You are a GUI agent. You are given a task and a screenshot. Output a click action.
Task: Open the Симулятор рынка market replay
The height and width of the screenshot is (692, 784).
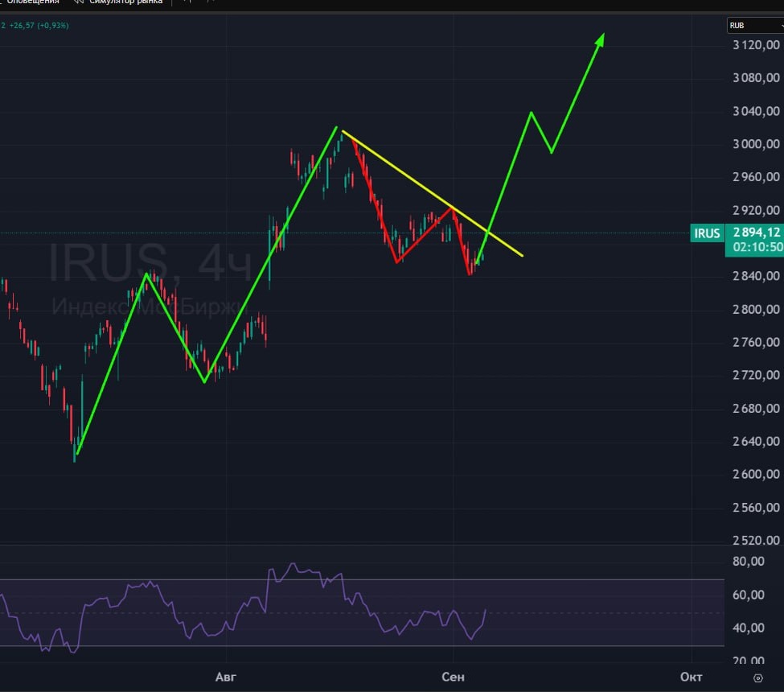119,2
